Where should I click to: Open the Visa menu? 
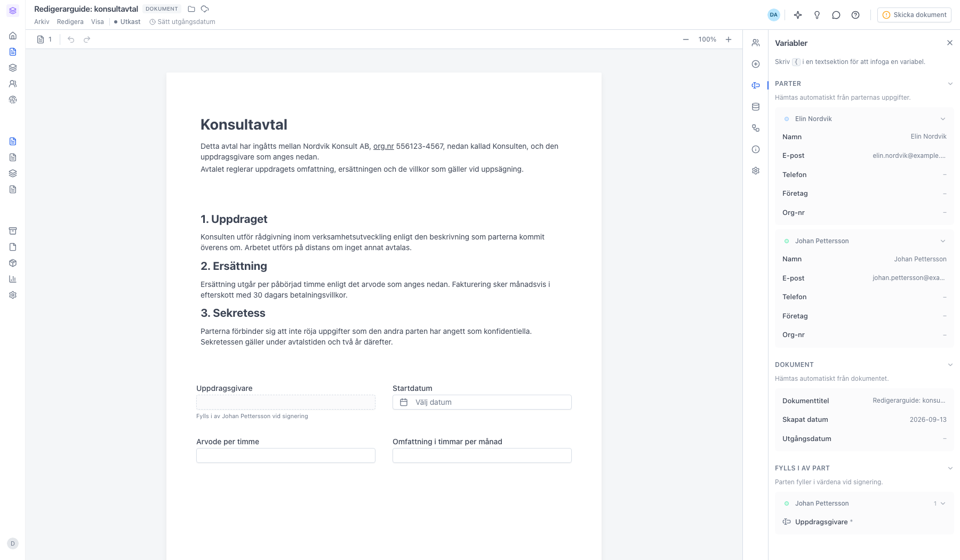click(98, 22)
